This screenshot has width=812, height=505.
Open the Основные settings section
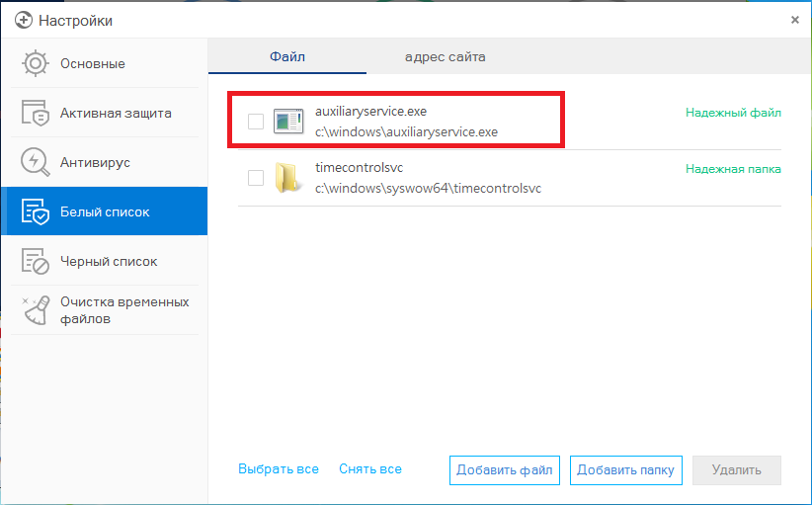pos(105,63)
